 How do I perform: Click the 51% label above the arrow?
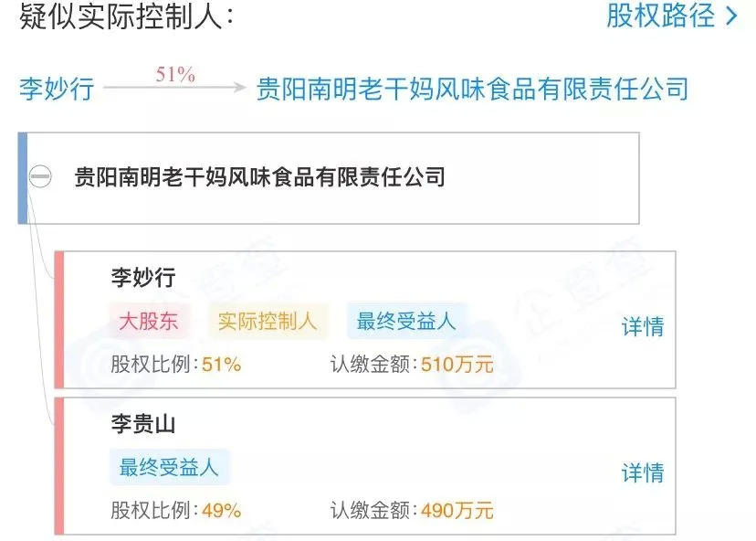[x=175, y=75]
